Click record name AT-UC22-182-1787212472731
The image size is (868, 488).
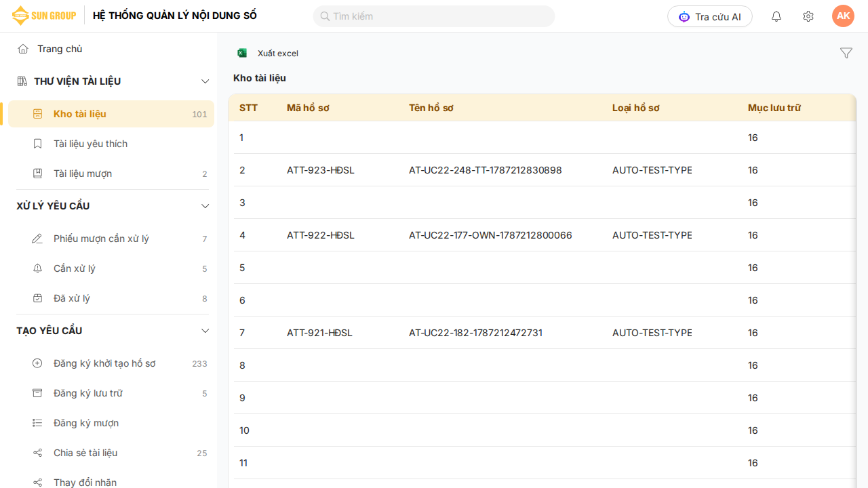tap(476, 333)
